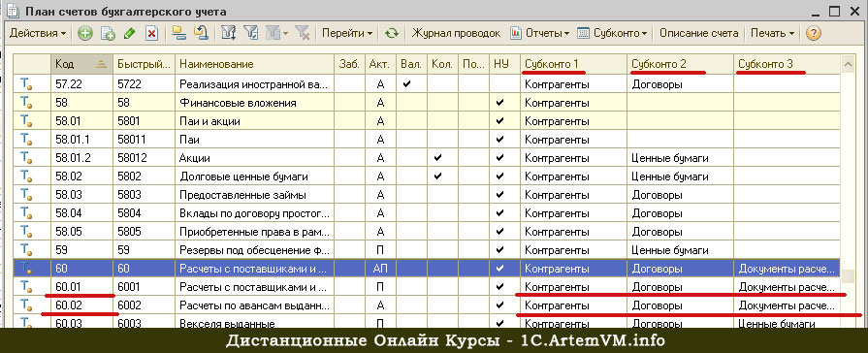Click move-to-group folder arrow icon

pyautogui.click(x=201, y=33)
